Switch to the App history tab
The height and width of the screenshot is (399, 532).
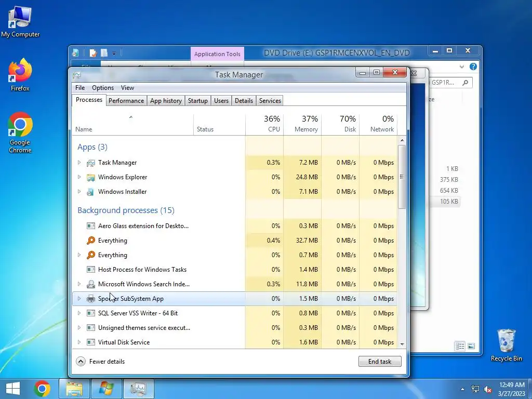[166, 101]
